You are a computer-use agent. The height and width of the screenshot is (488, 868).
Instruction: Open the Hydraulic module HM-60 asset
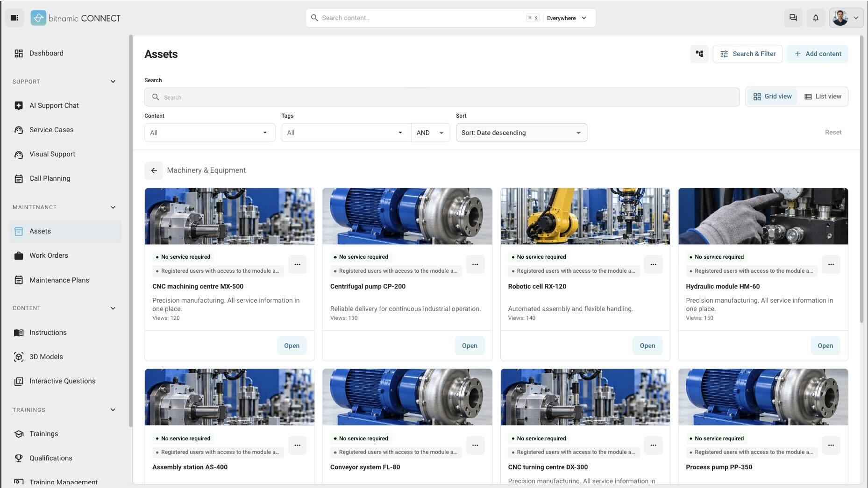(x=825, y=346)
